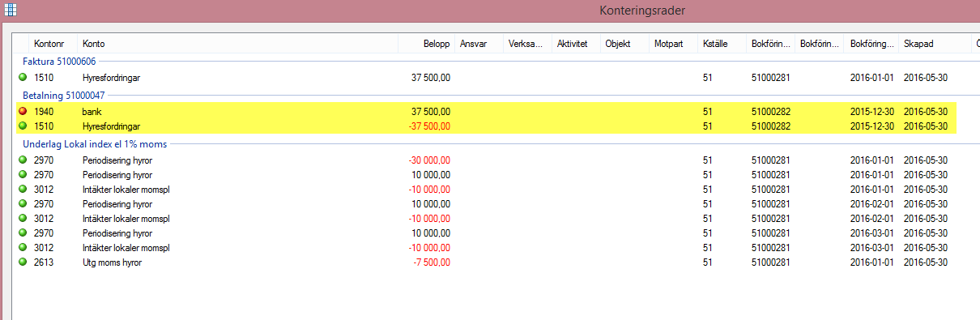Viewport: 980px width, 320px height.
Task: Click the Ansvar column header
Action: (x=479, y=44)
